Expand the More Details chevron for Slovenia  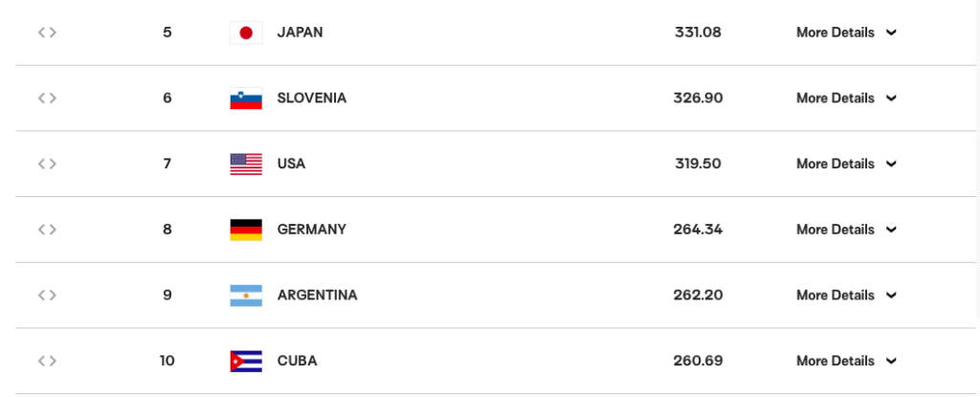pos(891,99)
